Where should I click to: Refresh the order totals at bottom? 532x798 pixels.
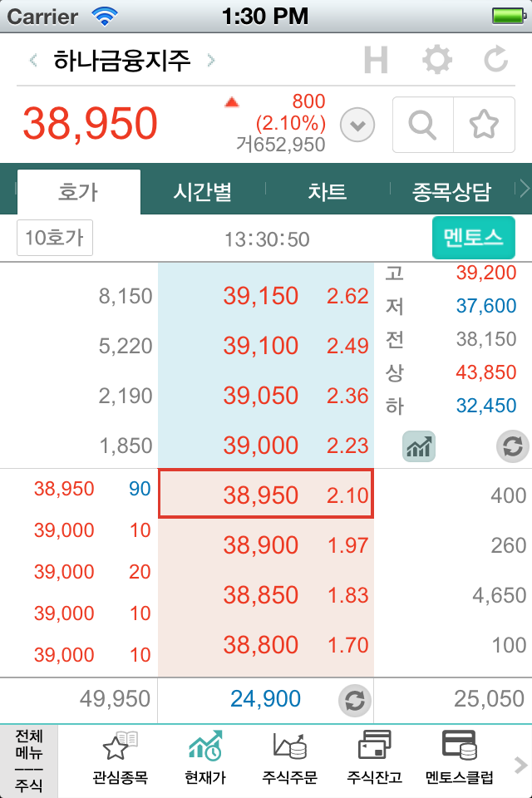(x=354, y=700)
